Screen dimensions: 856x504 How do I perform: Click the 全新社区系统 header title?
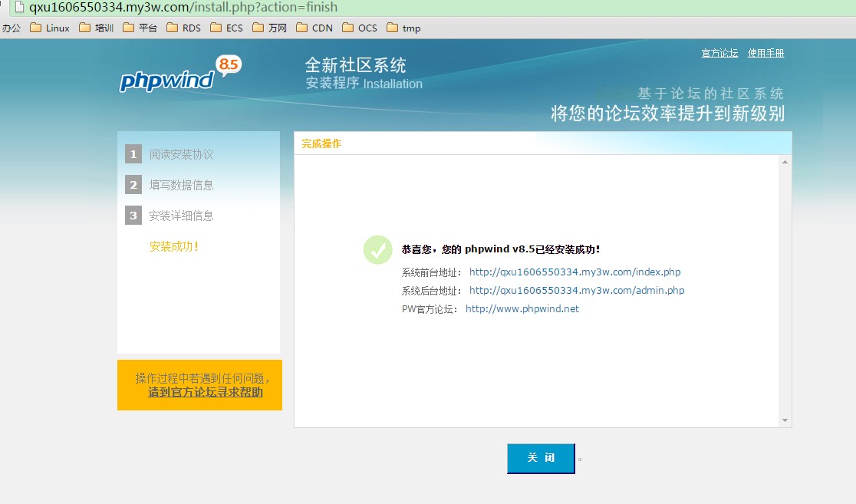[355, 65]
